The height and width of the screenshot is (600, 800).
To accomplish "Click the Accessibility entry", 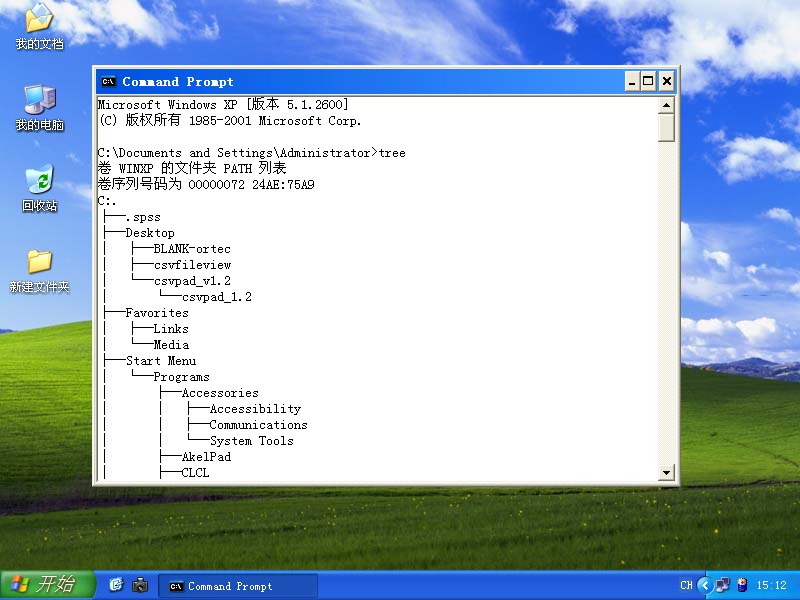I will [x=256, y=409].
